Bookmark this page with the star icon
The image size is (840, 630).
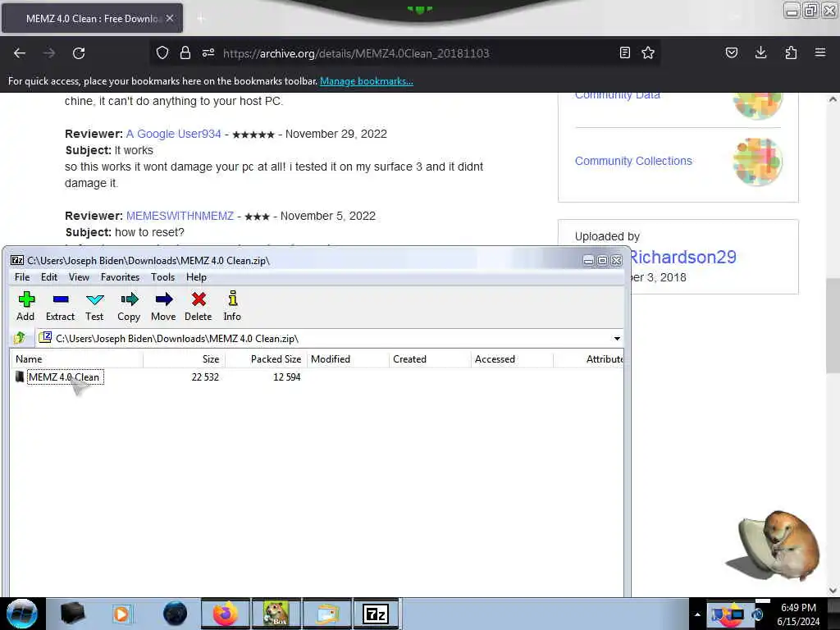(x=648, y=52)
